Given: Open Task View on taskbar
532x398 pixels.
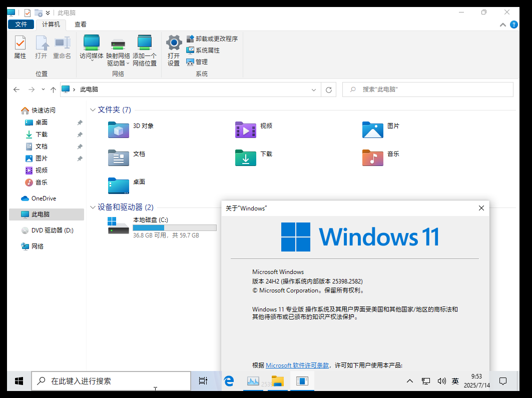Looking at the screenshot, I should tap(203, 381).
